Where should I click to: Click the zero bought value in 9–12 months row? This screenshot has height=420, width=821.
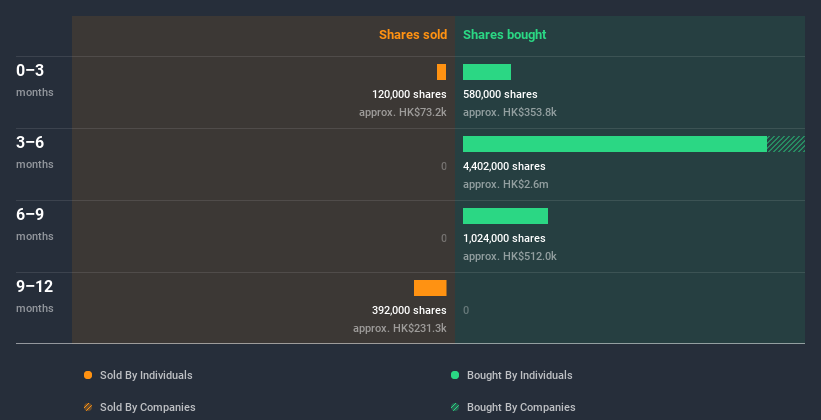pyautogui.click(x=466, y=311)
